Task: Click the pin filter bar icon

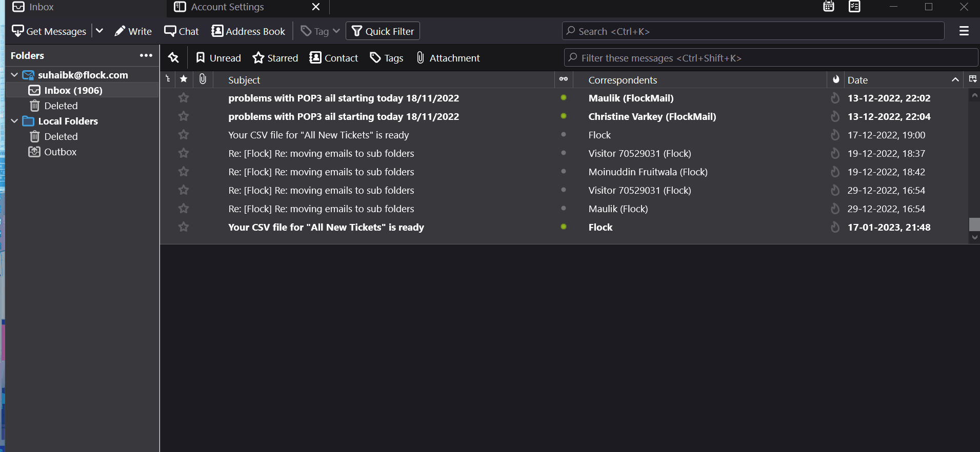Action: click(174, 58)
